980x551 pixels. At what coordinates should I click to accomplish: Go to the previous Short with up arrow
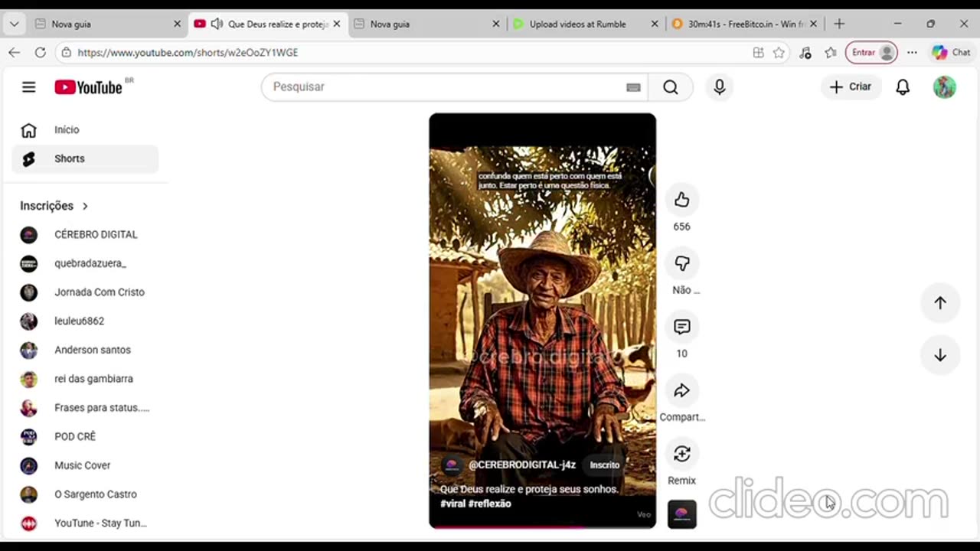click(940, 303)
